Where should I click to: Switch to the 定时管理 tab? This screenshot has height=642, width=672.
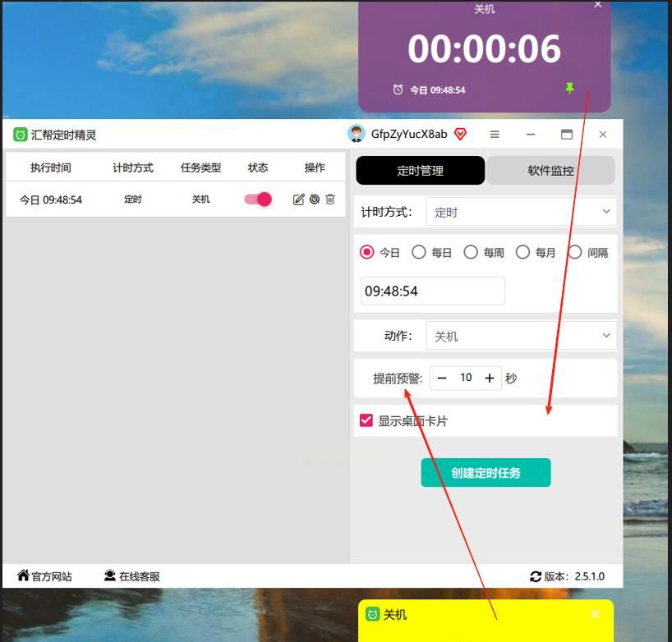coord(420,170)
